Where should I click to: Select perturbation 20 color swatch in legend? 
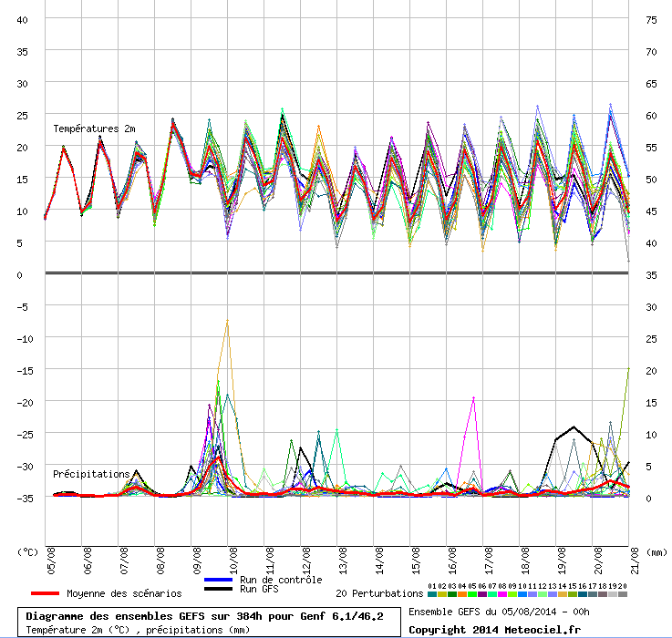(x=623, y=594)
